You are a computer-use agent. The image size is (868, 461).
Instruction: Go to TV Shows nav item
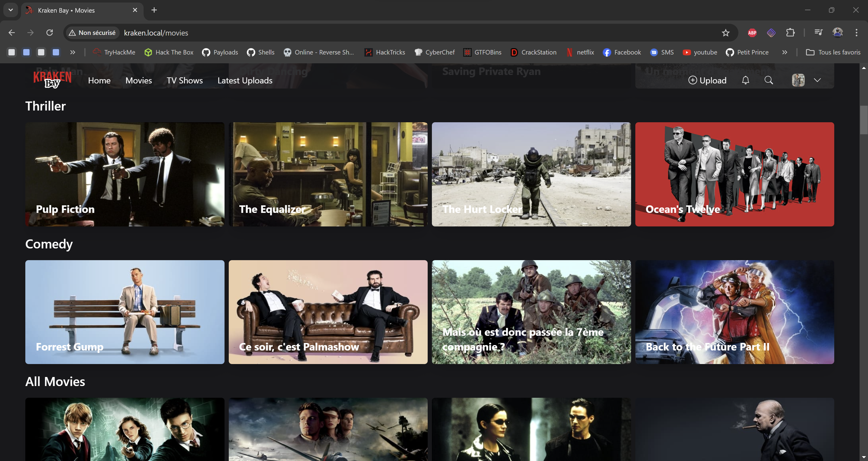click(x=185, y=80)
